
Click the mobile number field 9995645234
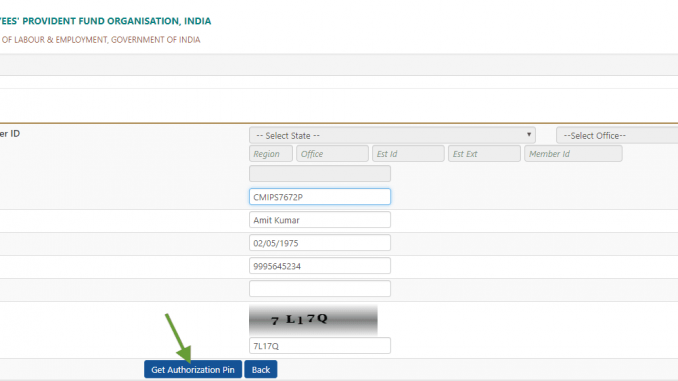(320, 266)
